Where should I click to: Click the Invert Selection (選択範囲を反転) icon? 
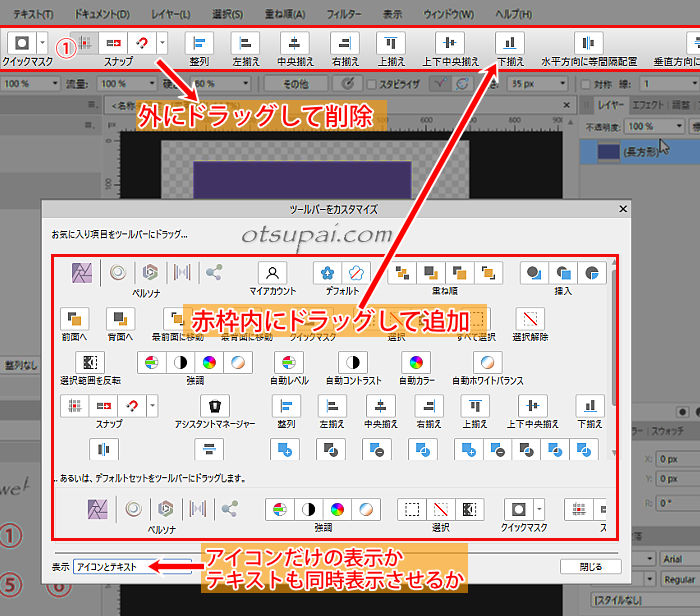90,362
